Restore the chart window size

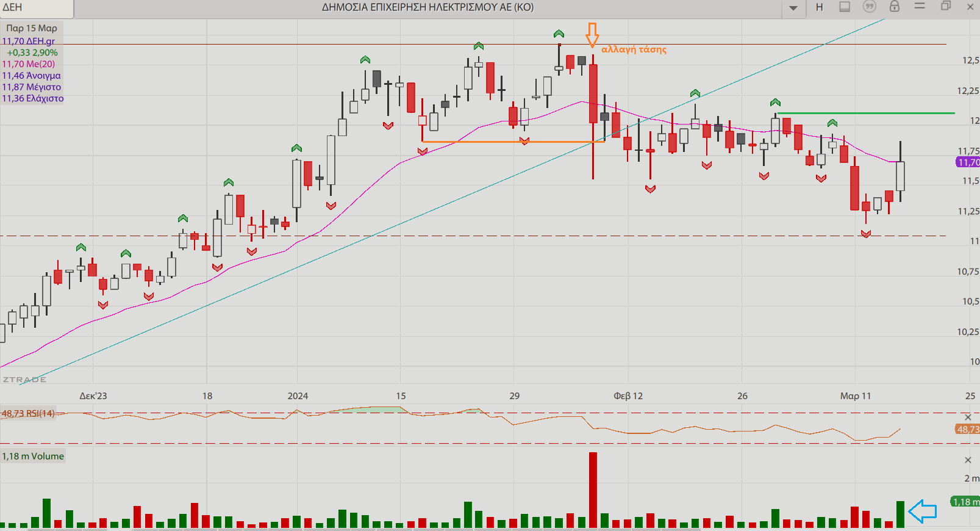946,5
